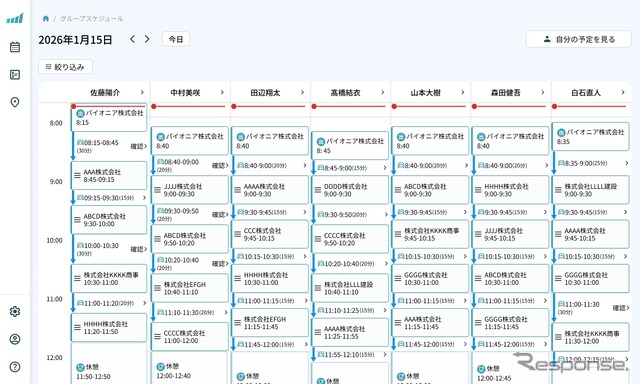The width and height of the screenshot is (640, 384).
Task: Open ABCD株式会社 9:50-10:20 appointment
Action: coord(190,239)
